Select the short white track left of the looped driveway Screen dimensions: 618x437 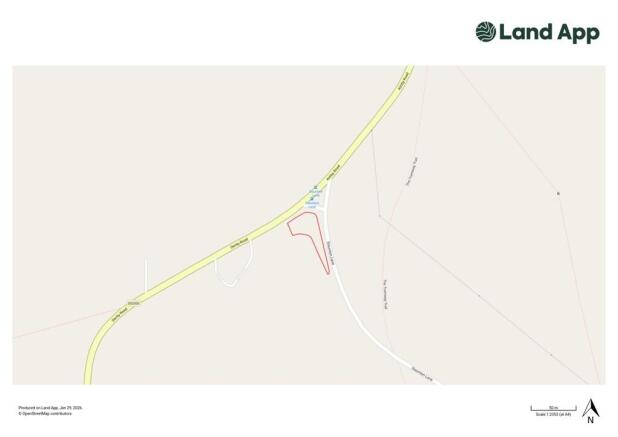pos(146,275)
